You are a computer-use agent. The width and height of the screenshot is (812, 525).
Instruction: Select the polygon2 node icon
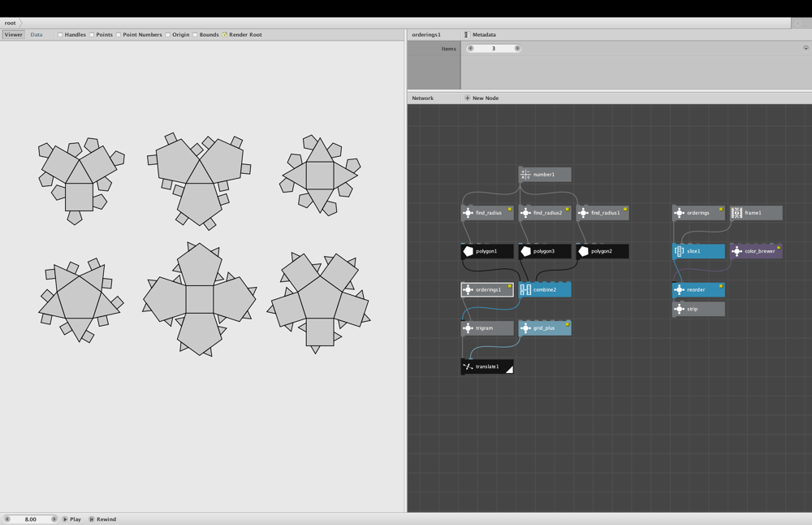[583, 251]
